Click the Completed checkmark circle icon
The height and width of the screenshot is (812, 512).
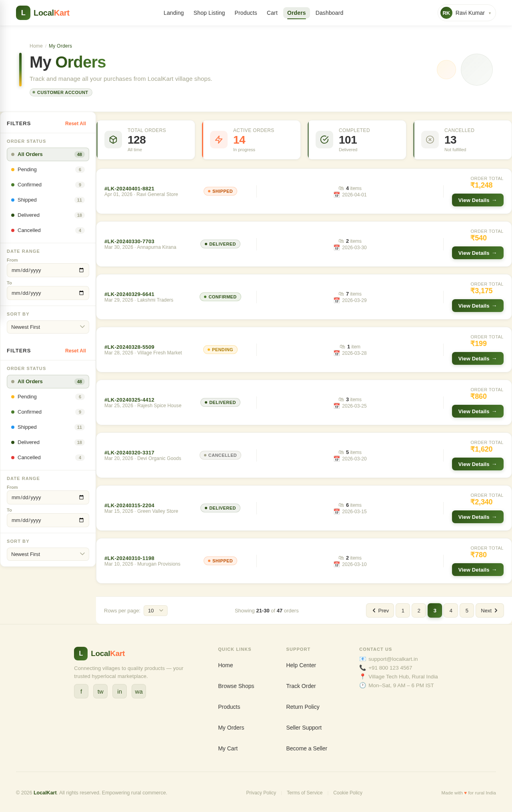tap(324, 140)
